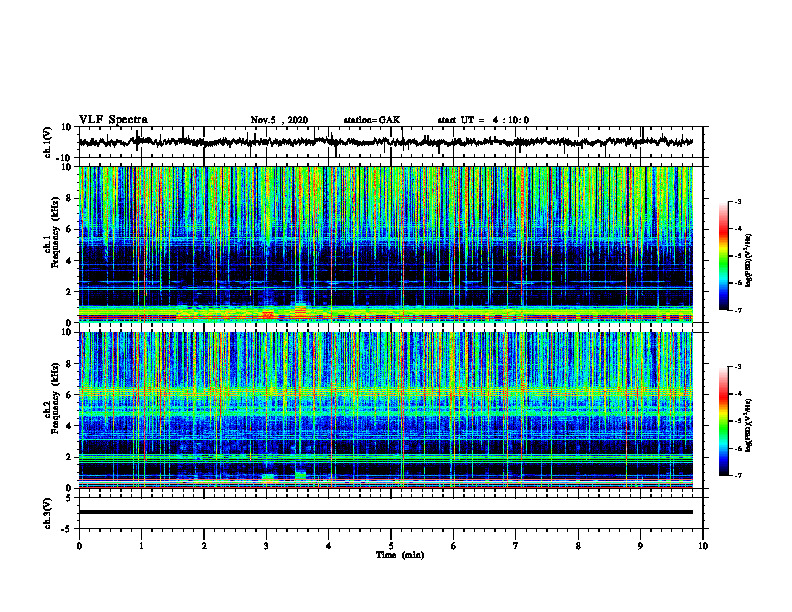The height and width of the screenshot is (612, 792).
Task: Click the "-4" label on ch.2 color bar
Action: [738, 394]
